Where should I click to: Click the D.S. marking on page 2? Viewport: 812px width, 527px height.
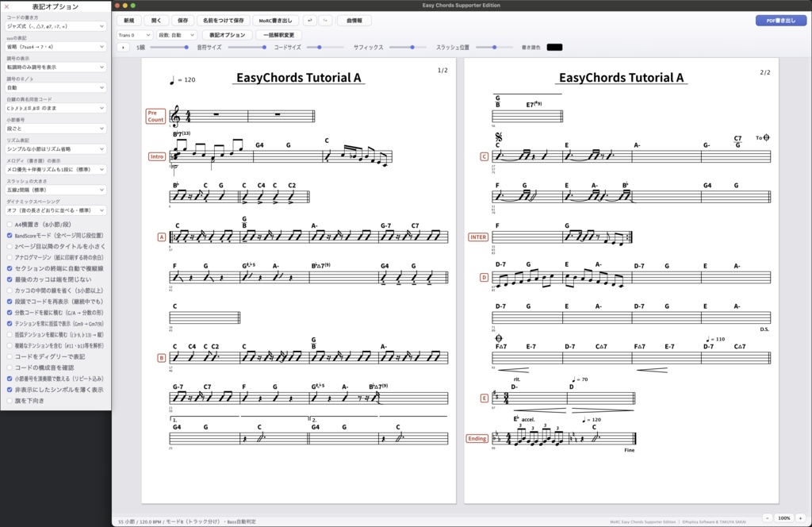pyautogui.click(x=765, y=329)
